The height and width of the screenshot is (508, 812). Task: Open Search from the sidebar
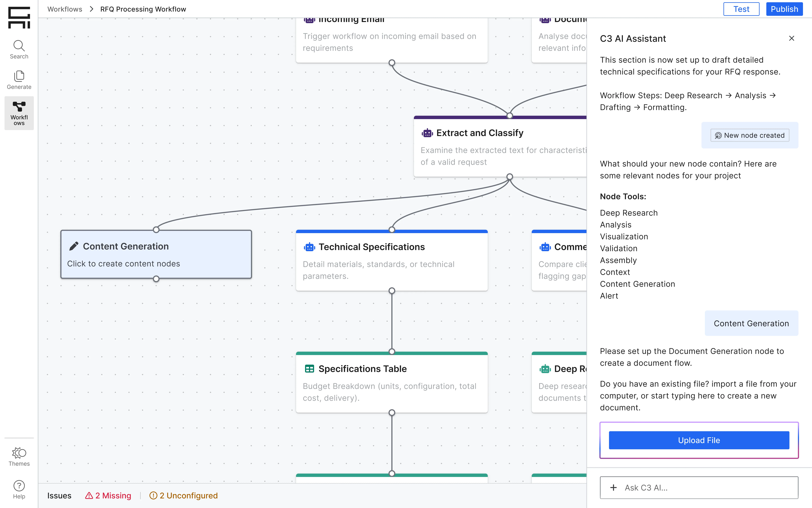tap(19, 50)
